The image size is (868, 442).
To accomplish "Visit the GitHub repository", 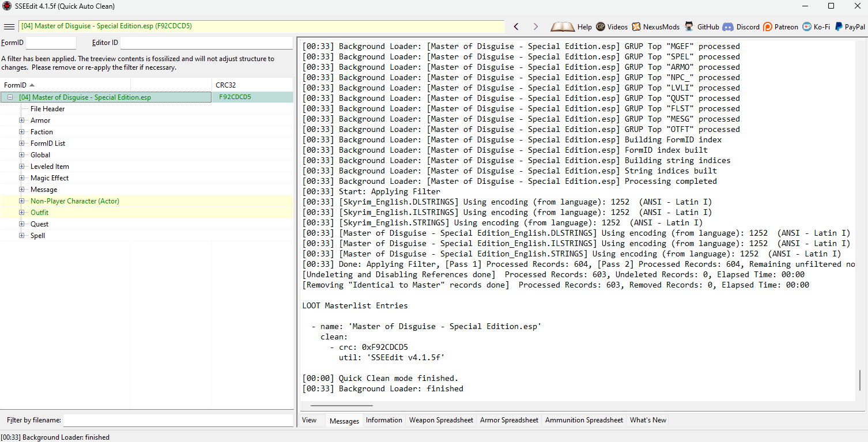I will click(x=701, y=27).
